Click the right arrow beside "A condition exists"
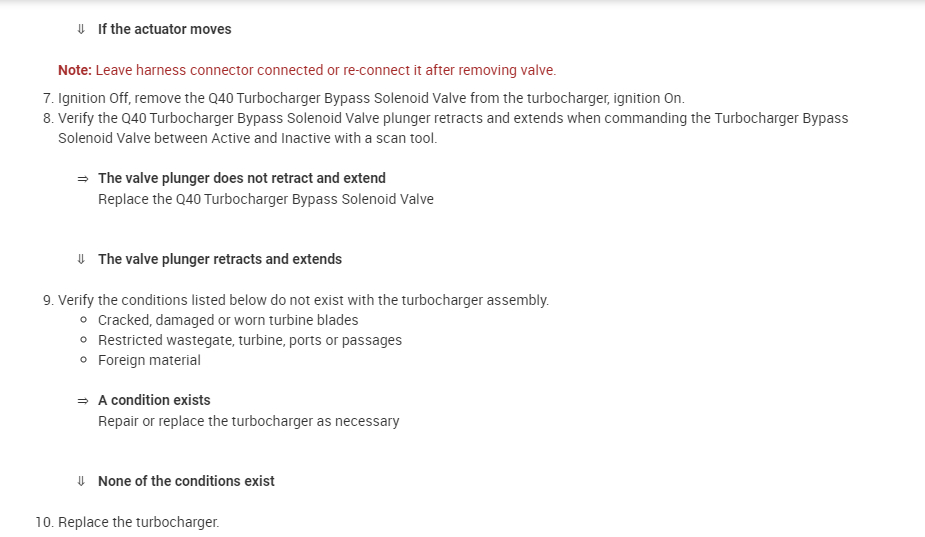925x537 pixels. (x=82, y=400)
